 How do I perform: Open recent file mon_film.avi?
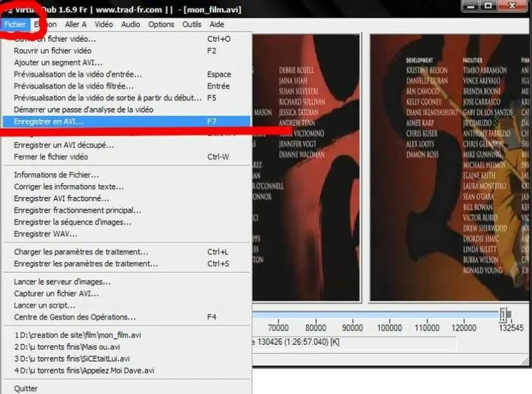tap(77, 335)
